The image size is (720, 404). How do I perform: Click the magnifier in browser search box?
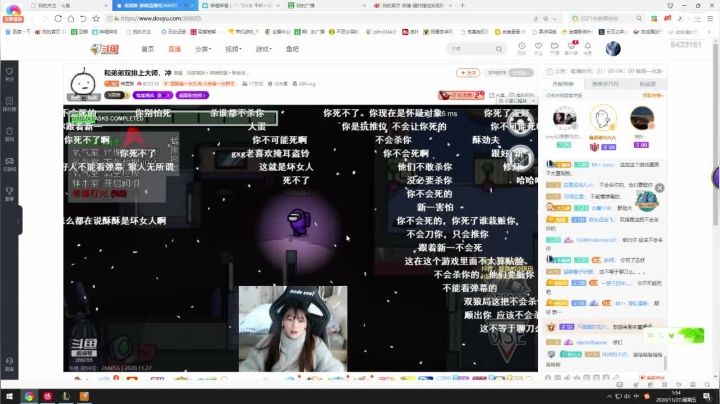coord(639,18)
